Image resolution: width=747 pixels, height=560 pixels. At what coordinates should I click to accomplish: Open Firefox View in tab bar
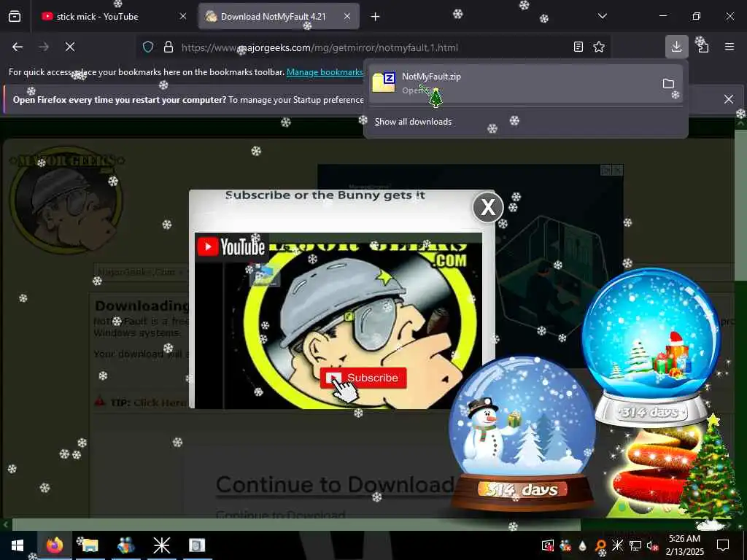coord(15,17)
